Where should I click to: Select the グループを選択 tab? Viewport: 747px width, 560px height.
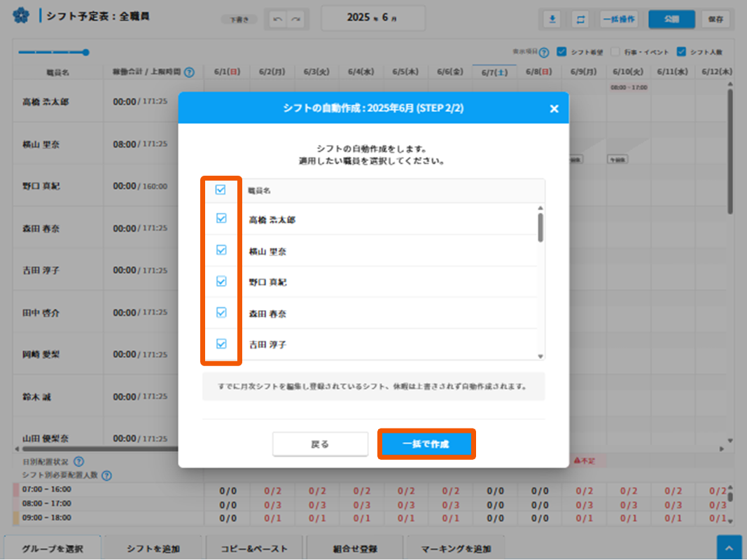pos(53,549)
